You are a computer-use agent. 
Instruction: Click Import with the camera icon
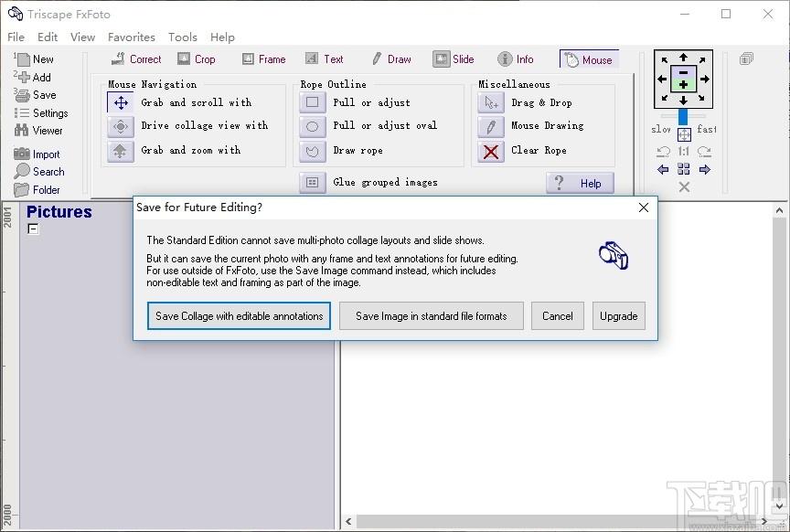tap(37, 154)
